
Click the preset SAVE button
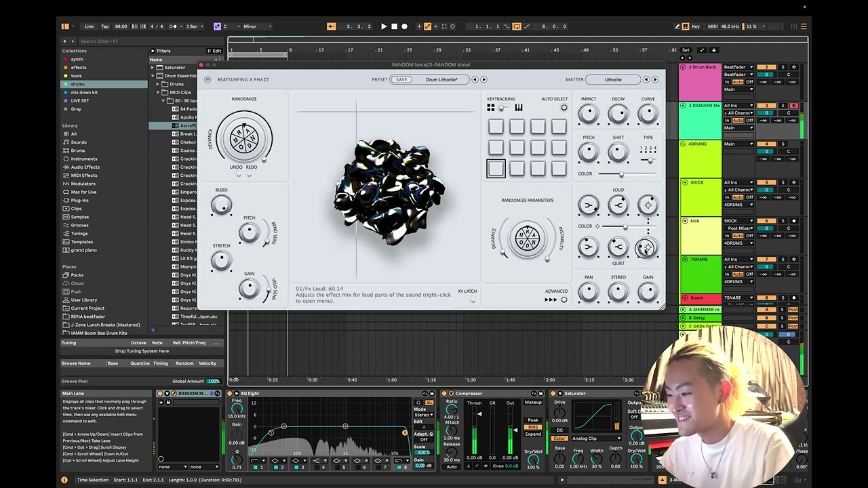(x=402, y=79)
